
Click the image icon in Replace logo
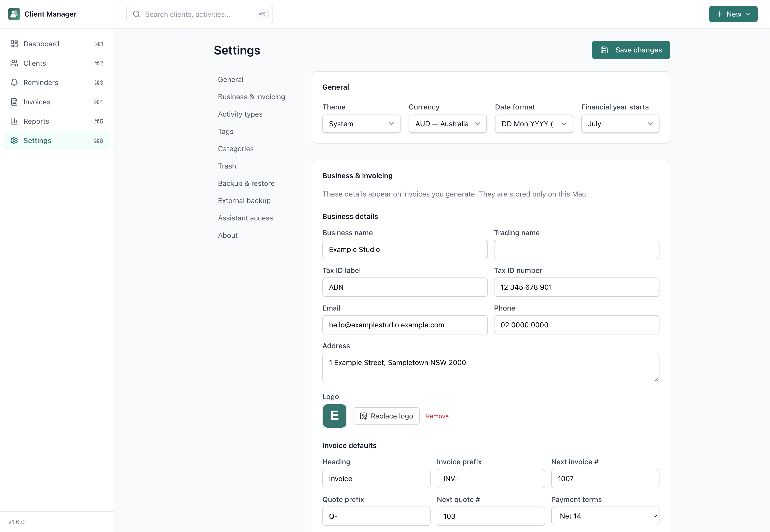pos(364,416)
